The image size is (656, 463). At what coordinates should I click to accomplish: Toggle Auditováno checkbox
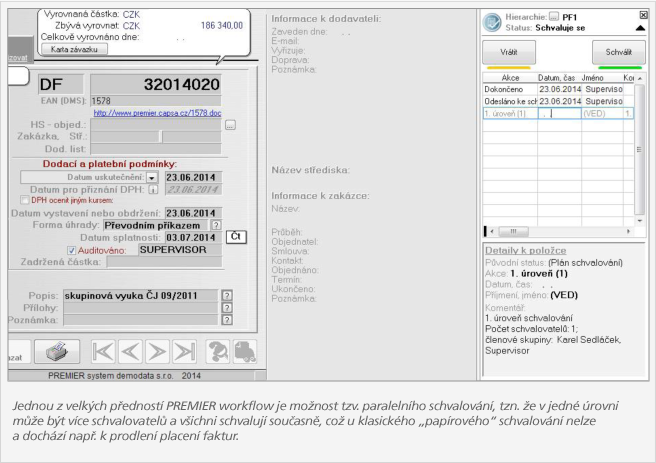coord(72,250)
